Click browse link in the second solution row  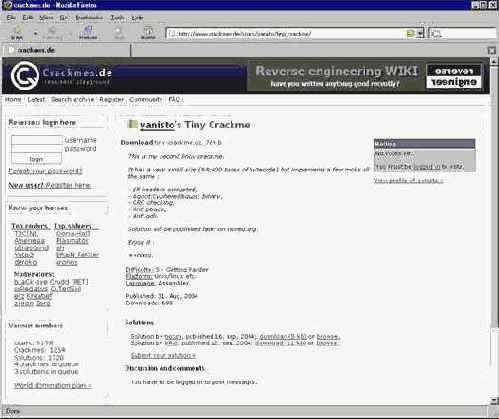tap(328, 343)
